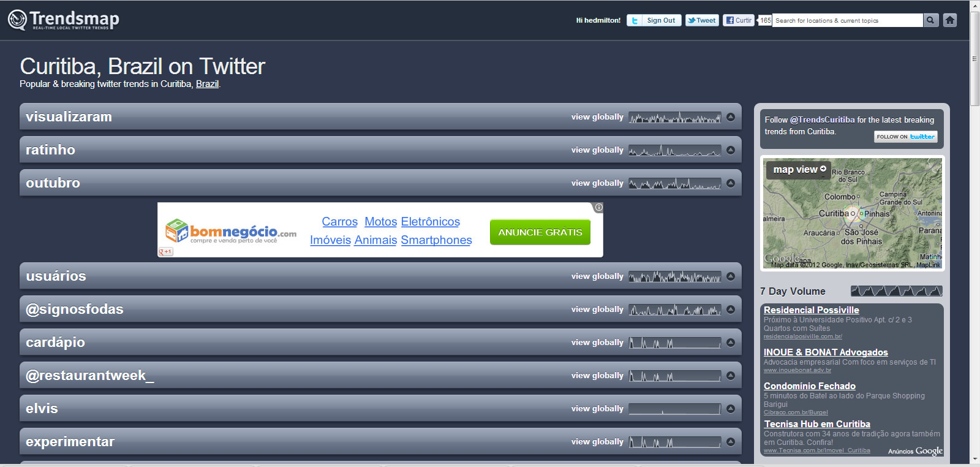Click the home icon button
Screen dimensions: 980x467
point(949,20)
